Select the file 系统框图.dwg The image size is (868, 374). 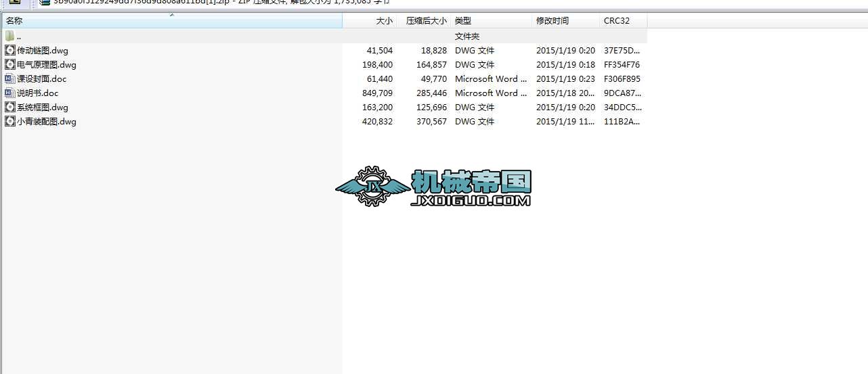click(43, 108)
